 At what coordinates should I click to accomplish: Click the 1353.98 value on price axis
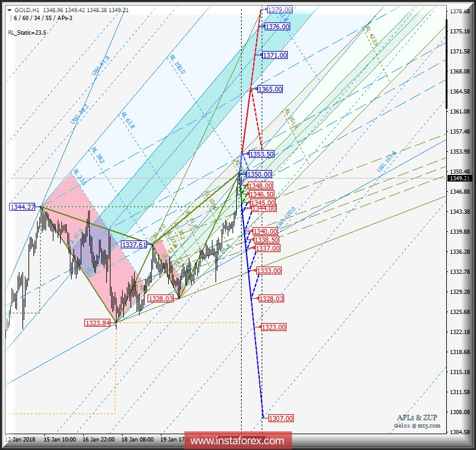460,152
